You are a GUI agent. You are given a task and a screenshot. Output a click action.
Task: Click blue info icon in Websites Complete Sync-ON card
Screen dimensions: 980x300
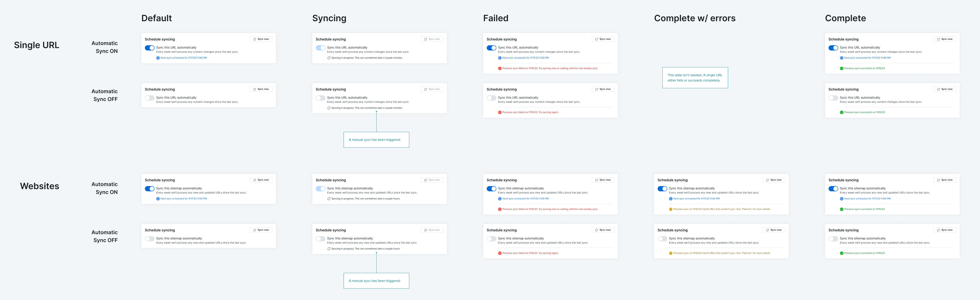[841, 199]
